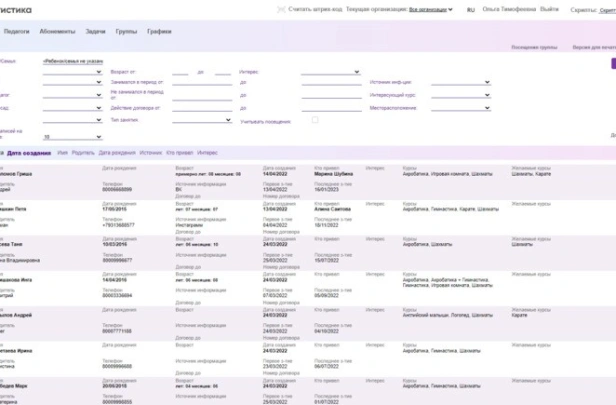Open the 'Графики' menu tab
The width and height of the screenshot is (616, 405).
pos(158,32)
